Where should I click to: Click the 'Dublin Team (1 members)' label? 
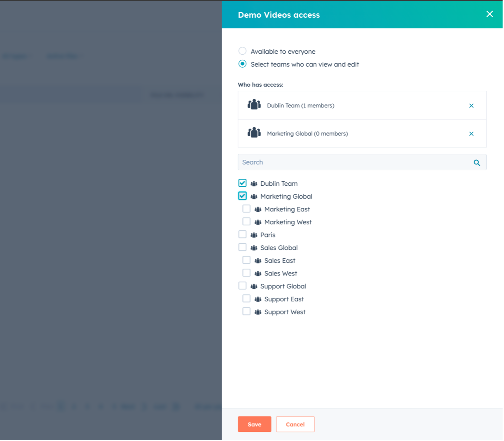click(301, 106)
